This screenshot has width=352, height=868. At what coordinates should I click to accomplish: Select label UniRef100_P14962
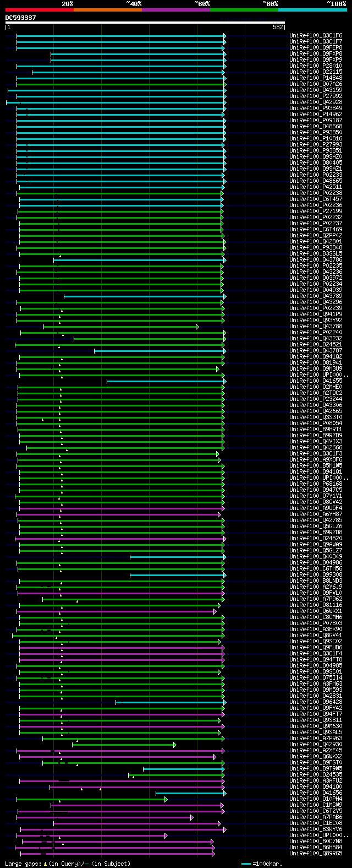(316, 115)
